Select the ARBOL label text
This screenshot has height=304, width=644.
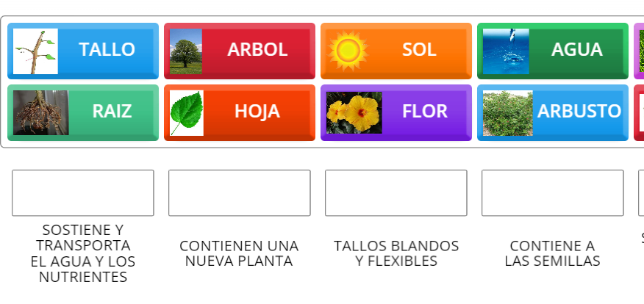[x=257, y=50]
